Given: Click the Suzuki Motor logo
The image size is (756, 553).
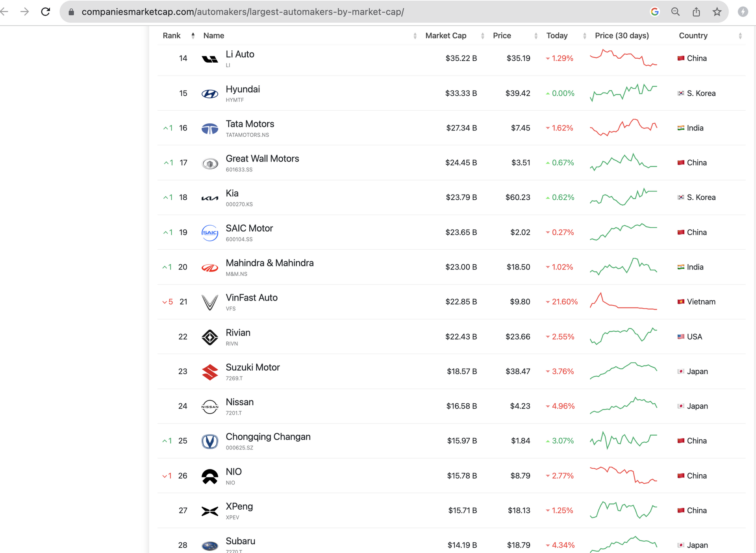Looking at the screenshot, I should 209,372.
